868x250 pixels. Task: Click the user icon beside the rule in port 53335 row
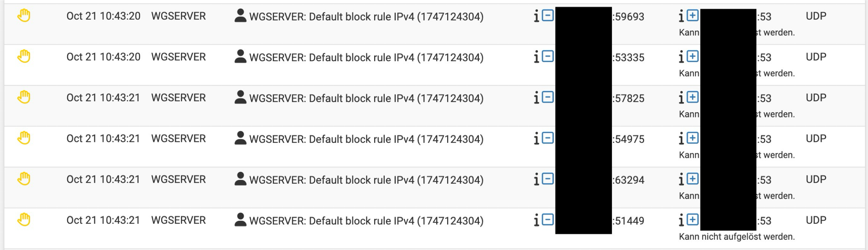coord(240,56)
